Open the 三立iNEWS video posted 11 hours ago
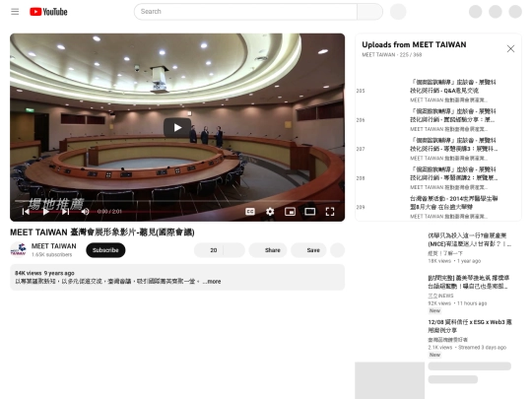This screenshot has width=532, height=399. pos(470,282)
